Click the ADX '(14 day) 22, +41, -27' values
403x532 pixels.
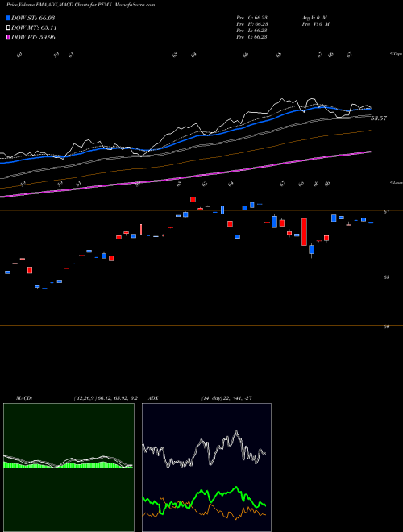[226, 398]
